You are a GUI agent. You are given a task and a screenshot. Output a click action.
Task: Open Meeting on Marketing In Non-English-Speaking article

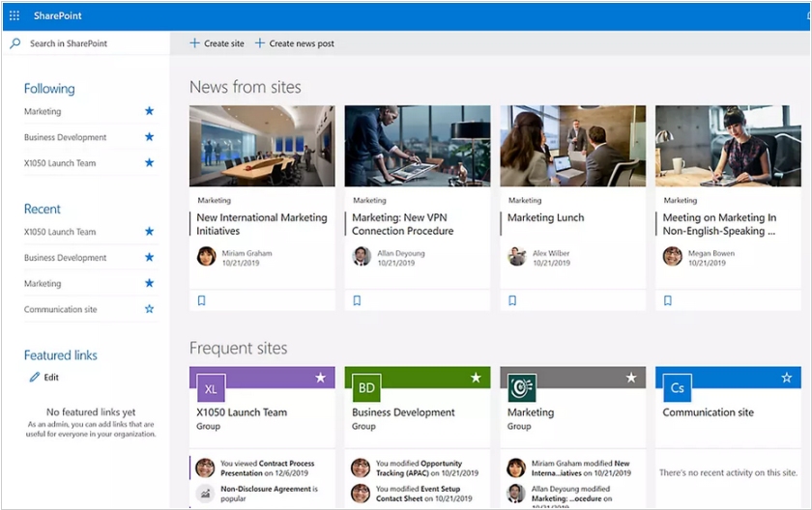coord(719,224)
